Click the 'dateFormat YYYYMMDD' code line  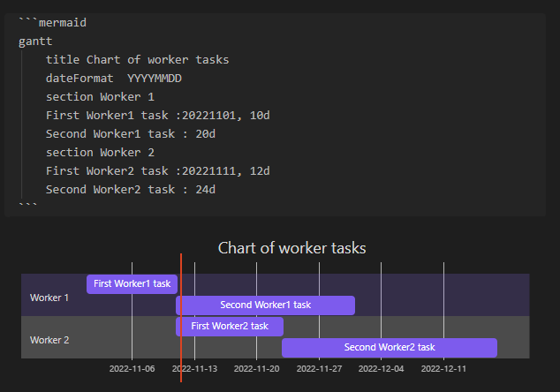tap(114, 79)
